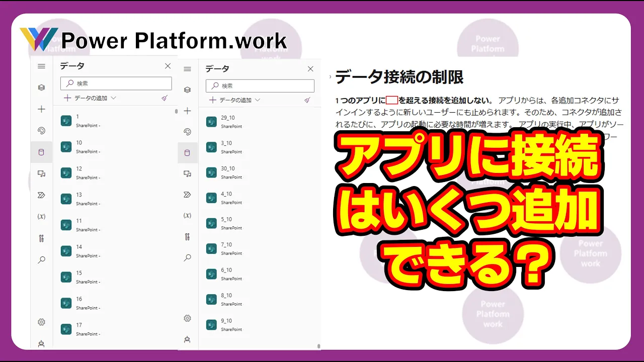Open Advanced tools icon in right sidebar
644x362 pixels.
(187, 237)
